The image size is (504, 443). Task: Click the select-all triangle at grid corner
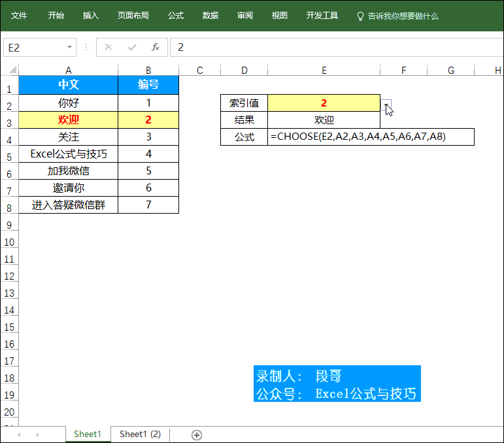coord(10,70)
